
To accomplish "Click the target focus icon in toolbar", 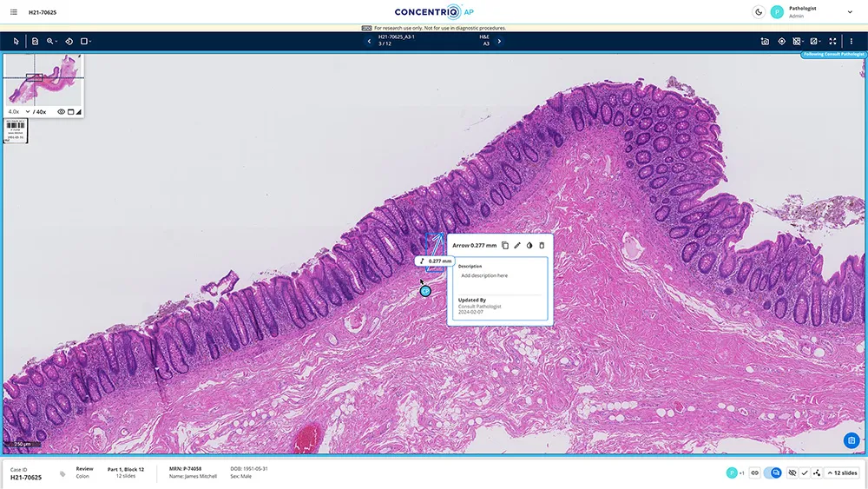I will (x=782, y=41).
